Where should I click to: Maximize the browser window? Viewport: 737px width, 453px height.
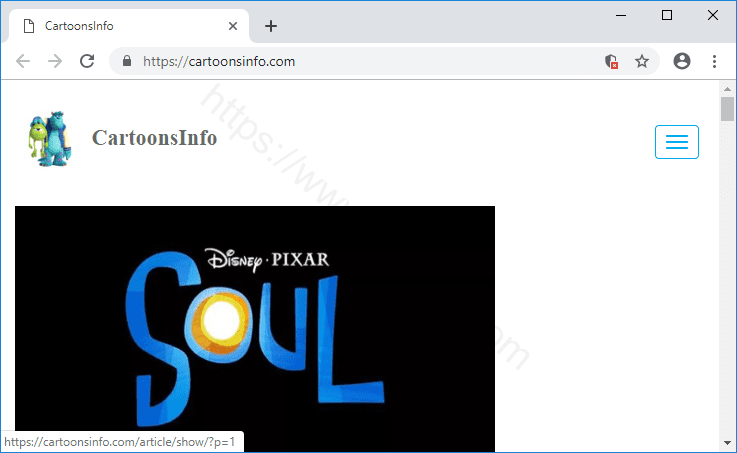tap(667, 15)
